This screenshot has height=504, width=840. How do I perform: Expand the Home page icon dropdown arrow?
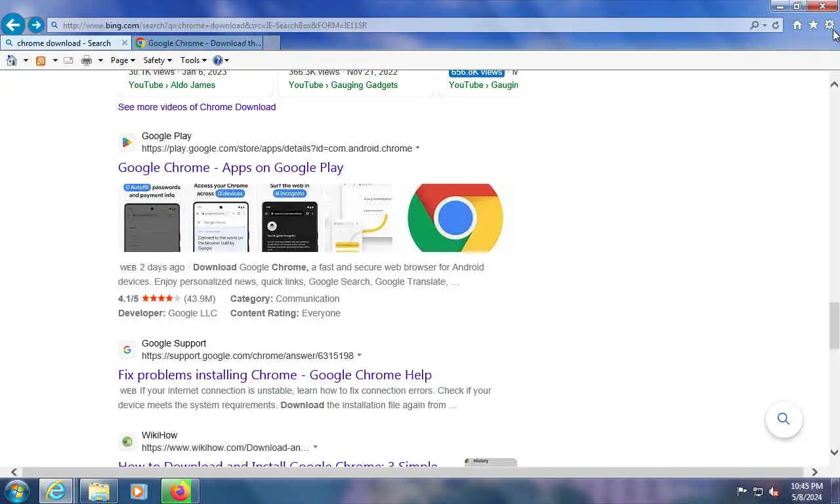26,60
